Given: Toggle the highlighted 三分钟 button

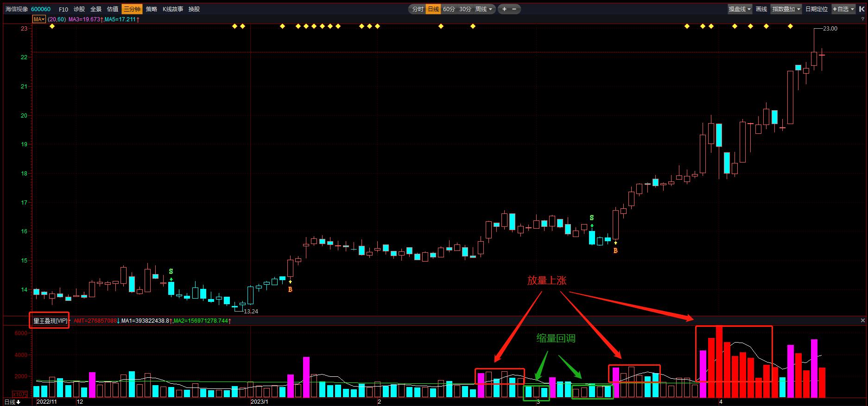Looking at the screenshot, I should tap(132, 9).
